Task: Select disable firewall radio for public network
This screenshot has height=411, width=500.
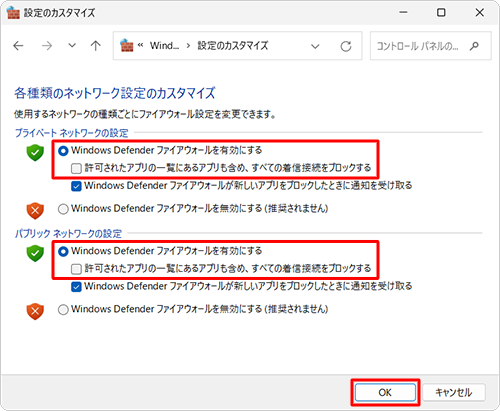Action: coord(63,310)
